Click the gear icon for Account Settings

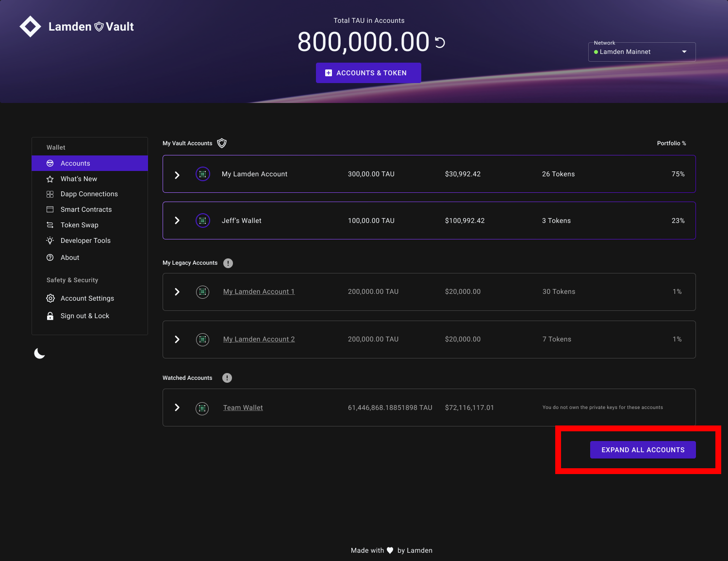(50, 298)
